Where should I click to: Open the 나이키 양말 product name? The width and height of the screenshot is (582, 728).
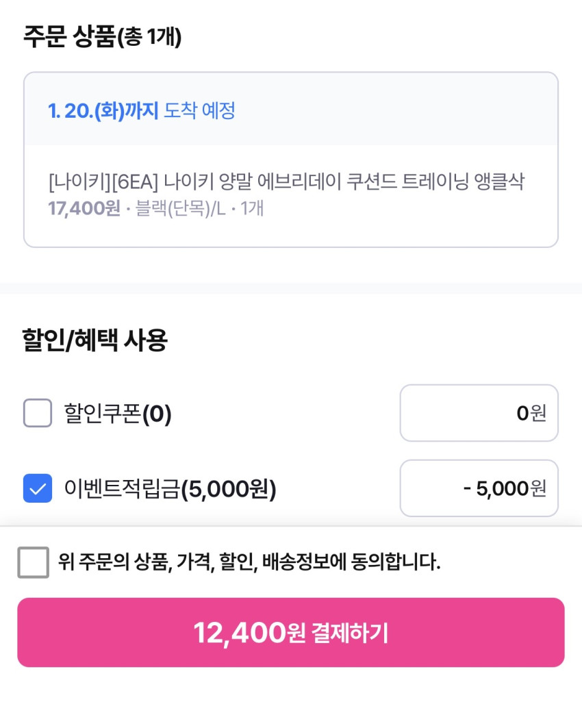coord(286,182)
